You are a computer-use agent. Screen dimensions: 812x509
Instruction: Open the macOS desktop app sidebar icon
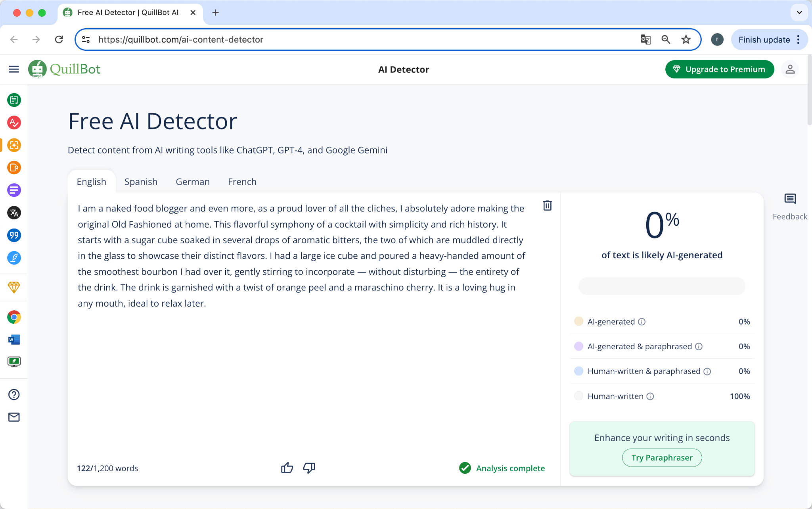coord(14,362)
